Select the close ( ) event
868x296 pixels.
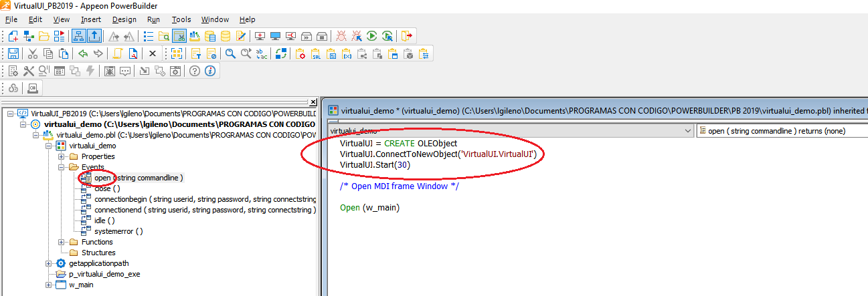click(107, 188)
